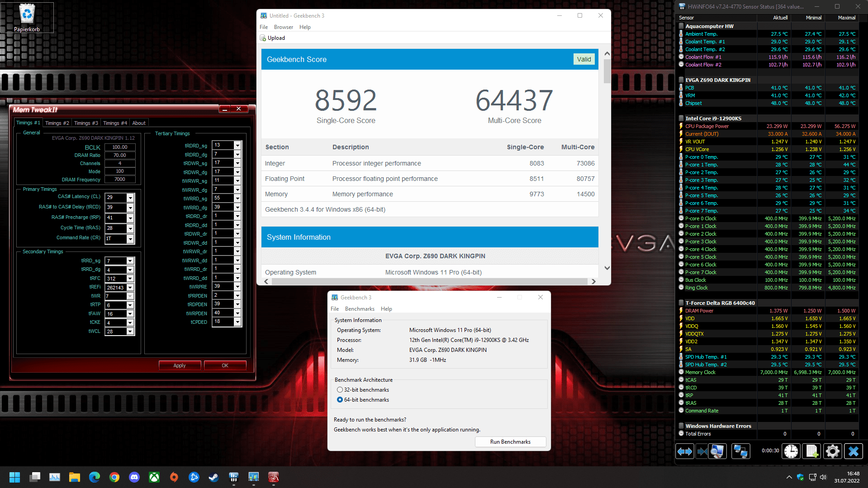Open Benchmarks menu in Geekbench 3
The height and width of the screenshot is (488, 868).
click(360, 309)
